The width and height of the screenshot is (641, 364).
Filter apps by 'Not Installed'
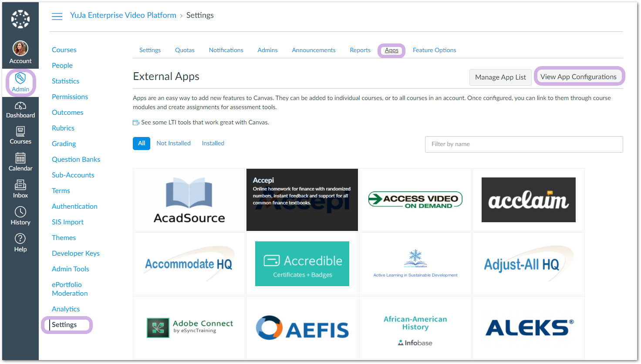173,143
